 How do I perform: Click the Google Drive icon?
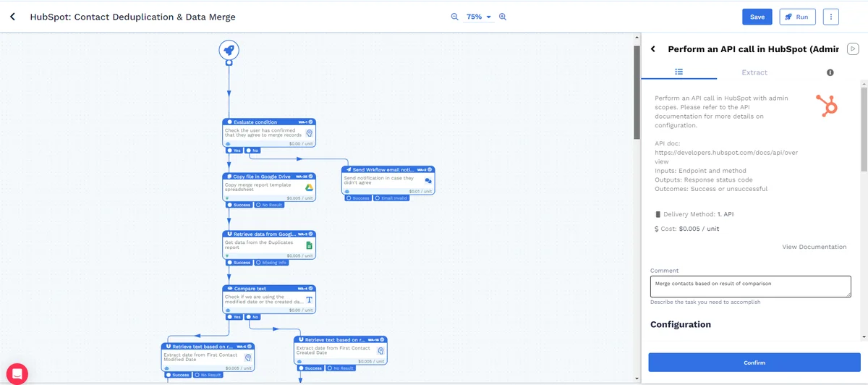[309, 187]
